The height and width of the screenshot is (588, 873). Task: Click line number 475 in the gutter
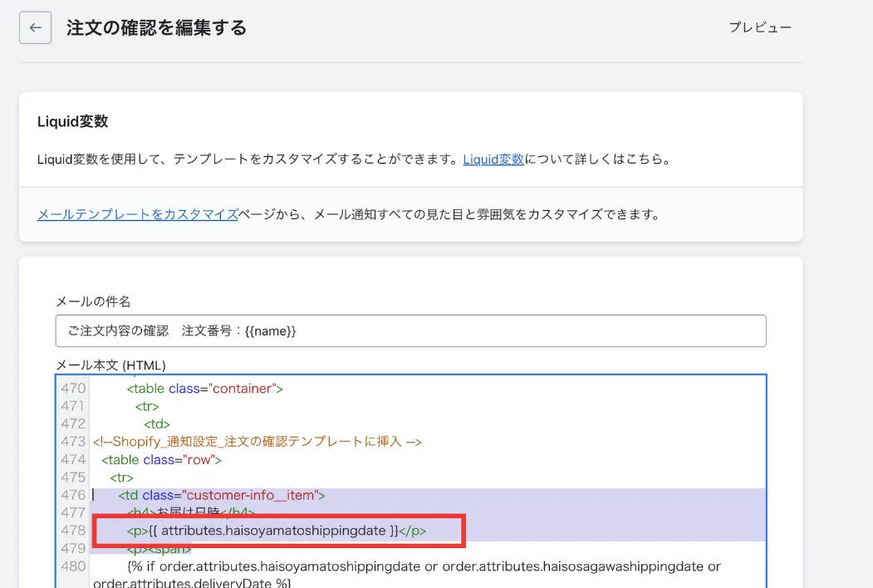(x=73, y=478)
